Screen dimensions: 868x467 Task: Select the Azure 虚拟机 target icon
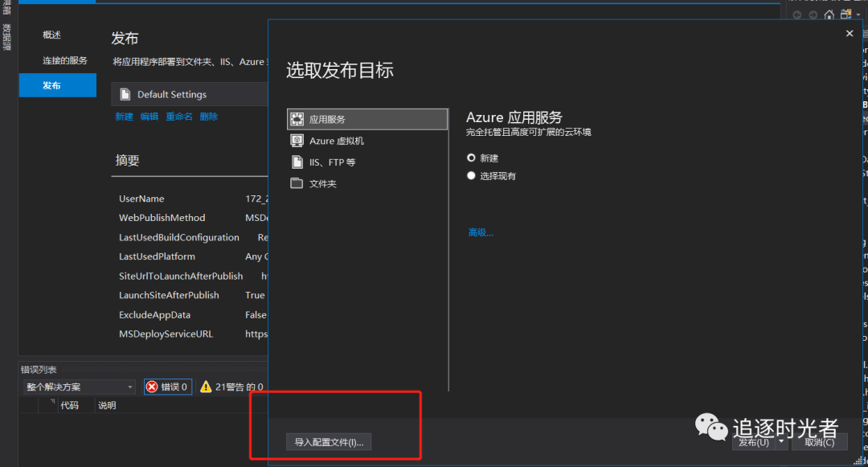click(x=299, y=140)
